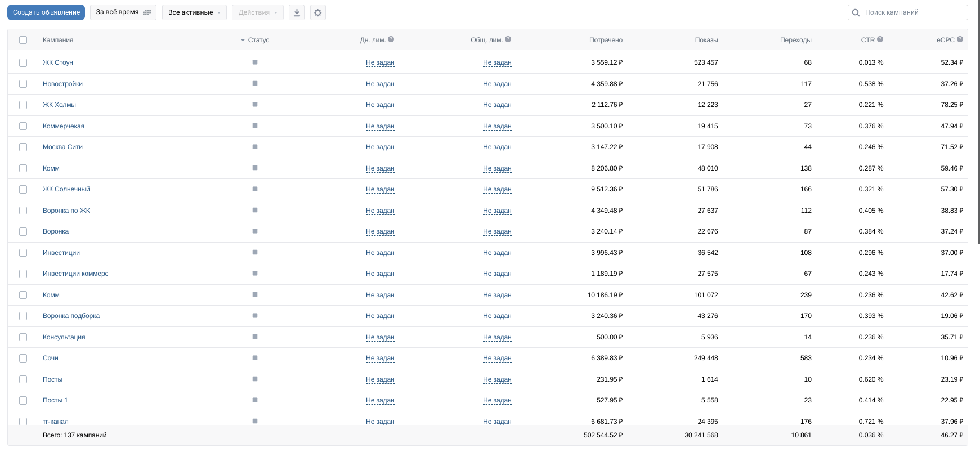Image resolution: width=980 pixels, height=452 pixels.
Task: Click the page vertical scrollbar
Action: [978, 124]
